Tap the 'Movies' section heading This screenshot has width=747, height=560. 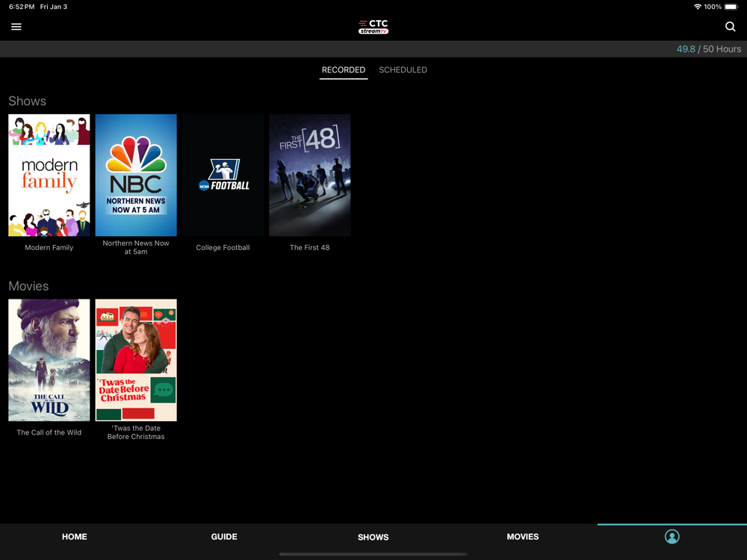click(x=28, y=286)
